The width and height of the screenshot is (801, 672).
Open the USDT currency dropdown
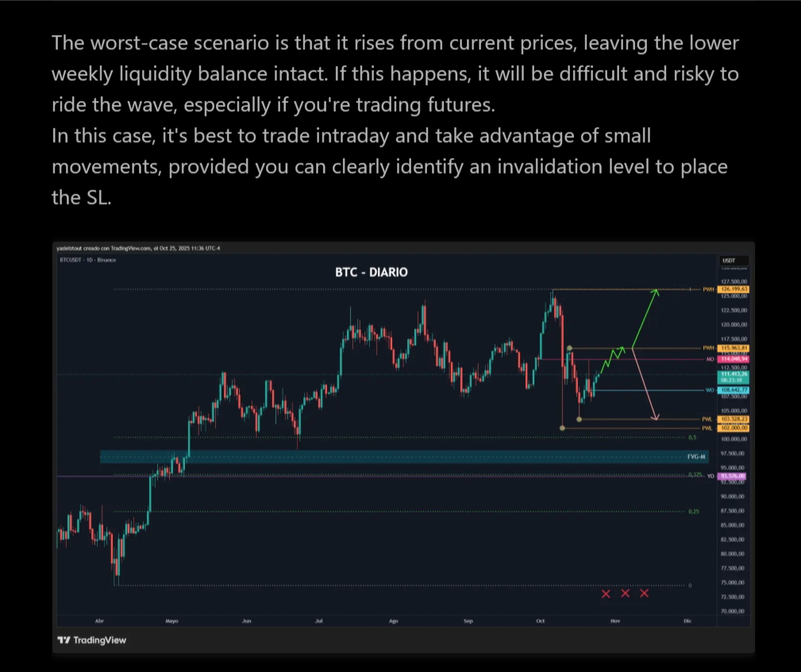[733, 260]
